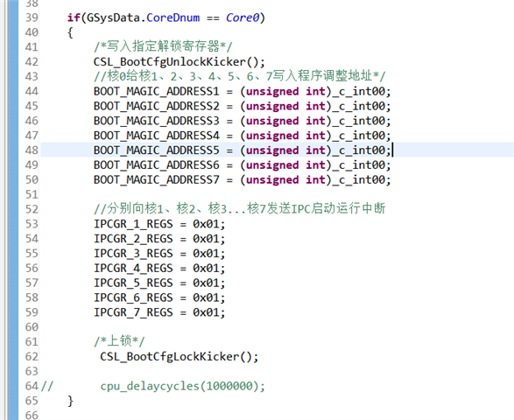Click the _c_int00 symbol on line 44
The height and width of the screenshot is (420, 514).
click(x=359, y=91)
